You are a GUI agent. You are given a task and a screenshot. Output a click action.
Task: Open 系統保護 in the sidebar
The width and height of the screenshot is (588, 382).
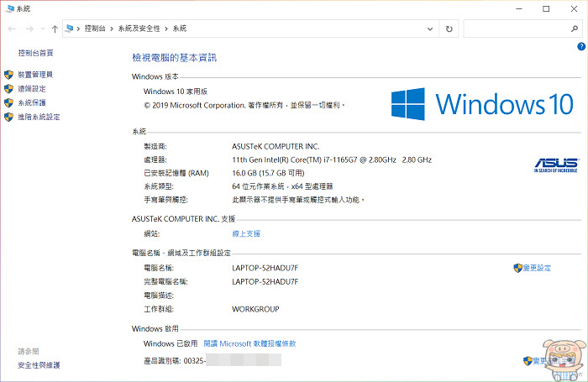tap(32, 102)
